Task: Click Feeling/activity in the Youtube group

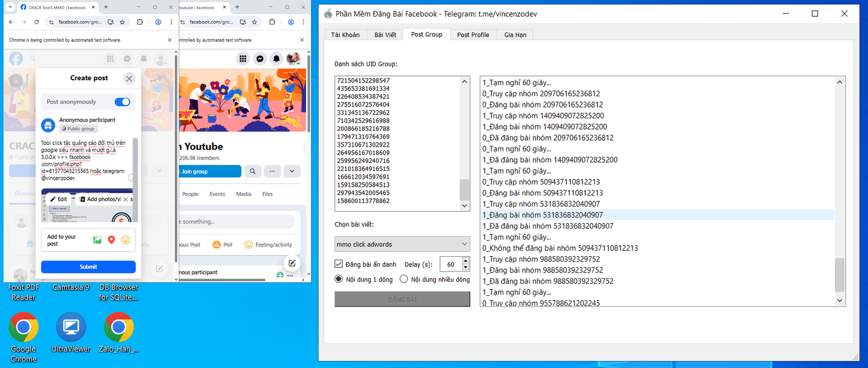Action: [x=268, y=245]
